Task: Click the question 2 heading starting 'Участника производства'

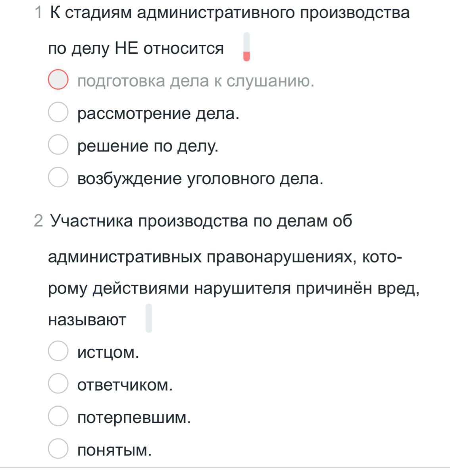Action: (234, 270)
